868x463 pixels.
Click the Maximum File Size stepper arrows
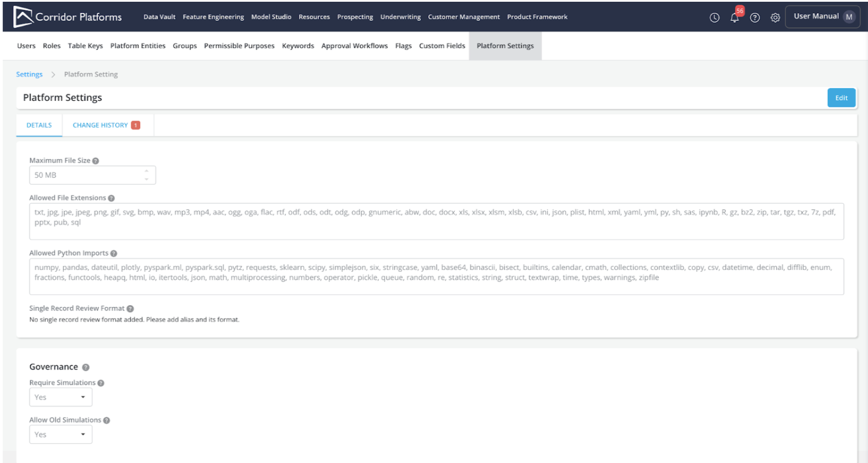pos(146,175)
